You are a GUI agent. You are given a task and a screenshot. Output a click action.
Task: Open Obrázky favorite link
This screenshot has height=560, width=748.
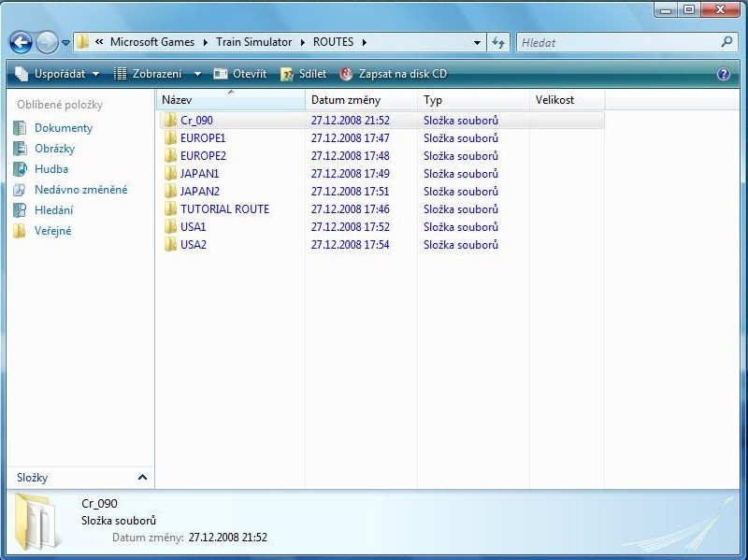(x=55, y=149)
